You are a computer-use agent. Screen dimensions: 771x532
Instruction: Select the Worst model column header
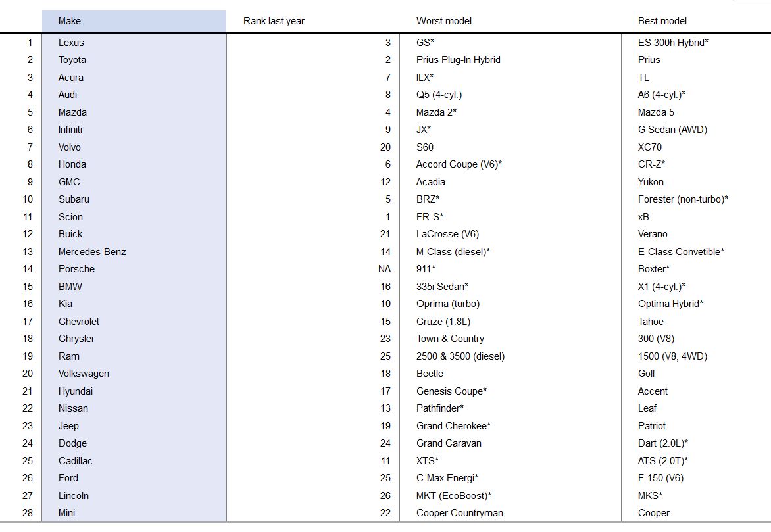point(443,21)
